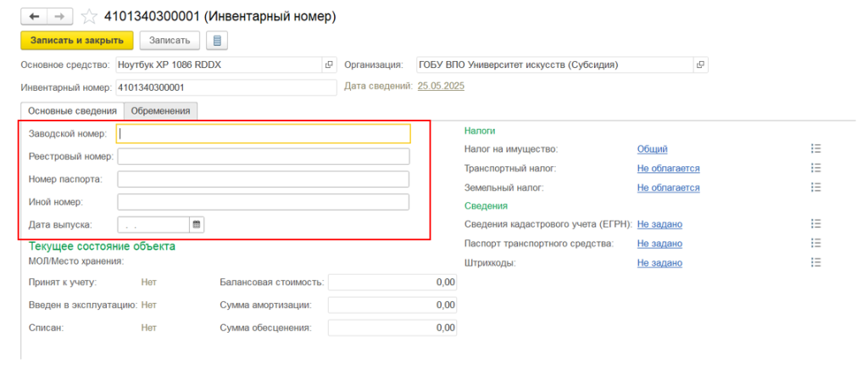Click the Сумма обесценения value field
Viewport: 868px width, 370px height.
click(392, 328)
